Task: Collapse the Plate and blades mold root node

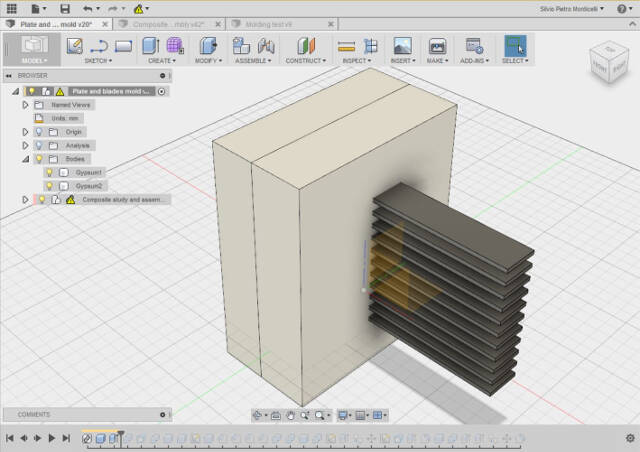Action: pyautogui.click(x=16, y=91)
